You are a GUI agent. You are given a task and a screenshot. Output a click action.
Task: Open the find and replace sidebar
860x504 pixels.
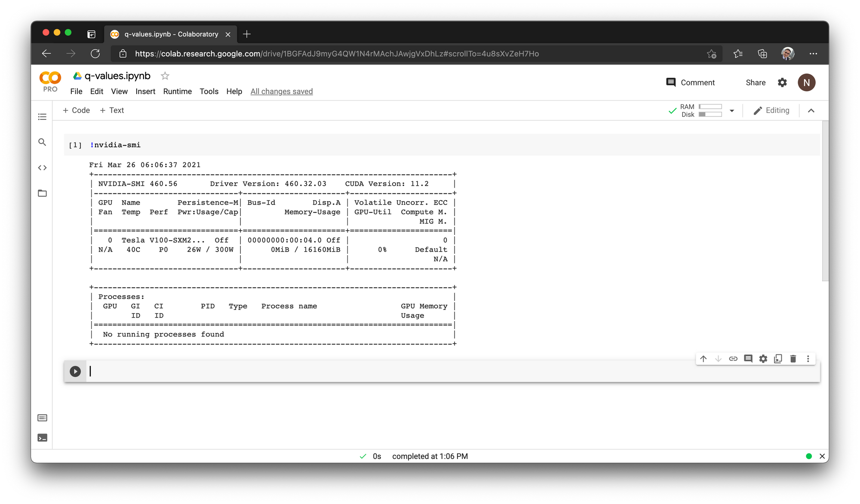click(x=42, y=142)
